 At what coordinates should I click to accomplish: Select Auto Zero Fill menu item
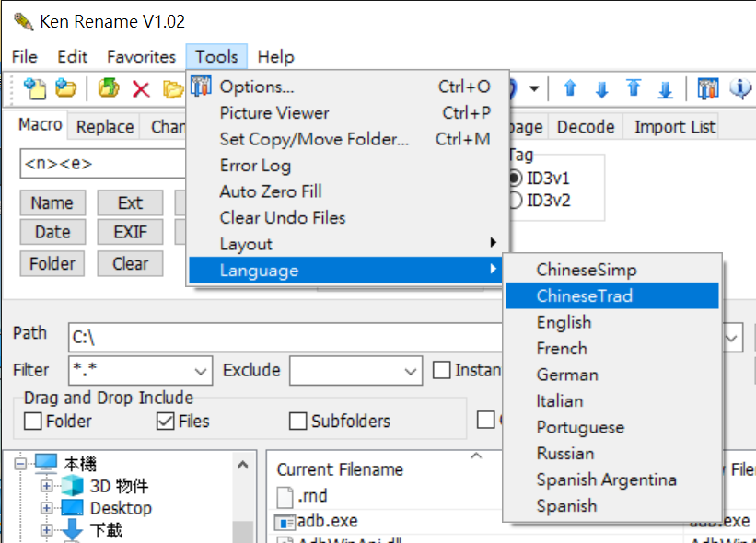(x=347, y=191)
